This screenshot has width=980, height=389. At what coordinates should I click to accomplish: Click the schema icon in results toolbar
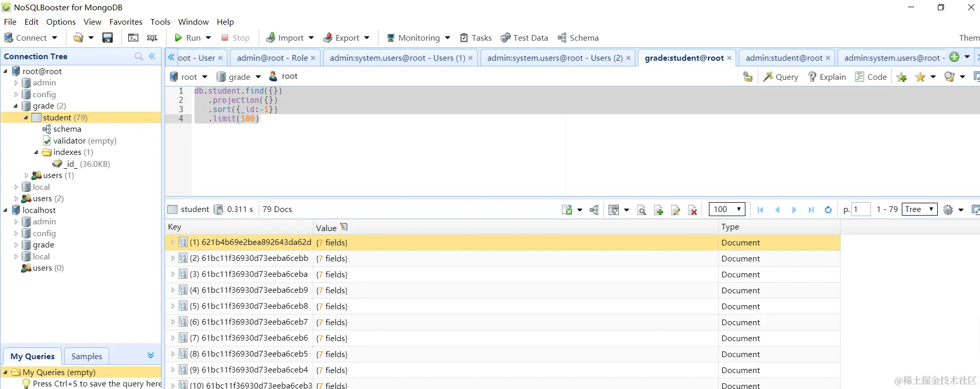594,210
